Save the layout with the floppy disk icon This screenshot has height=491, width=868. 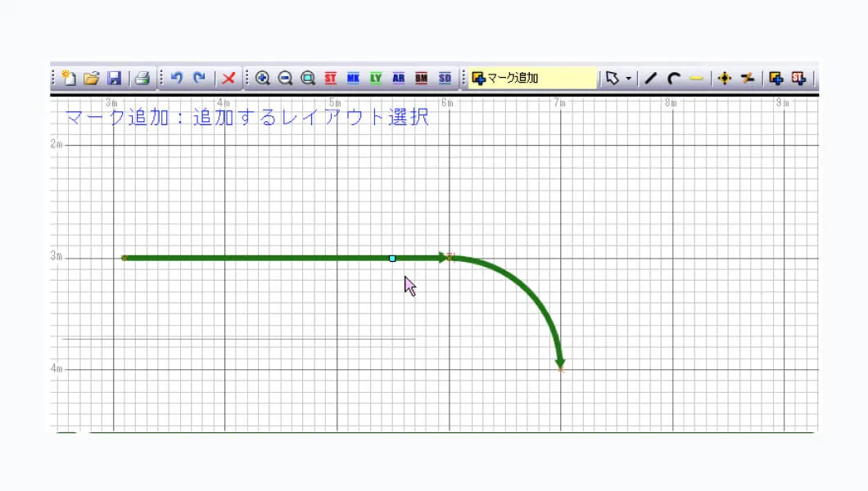coord(115,79)
